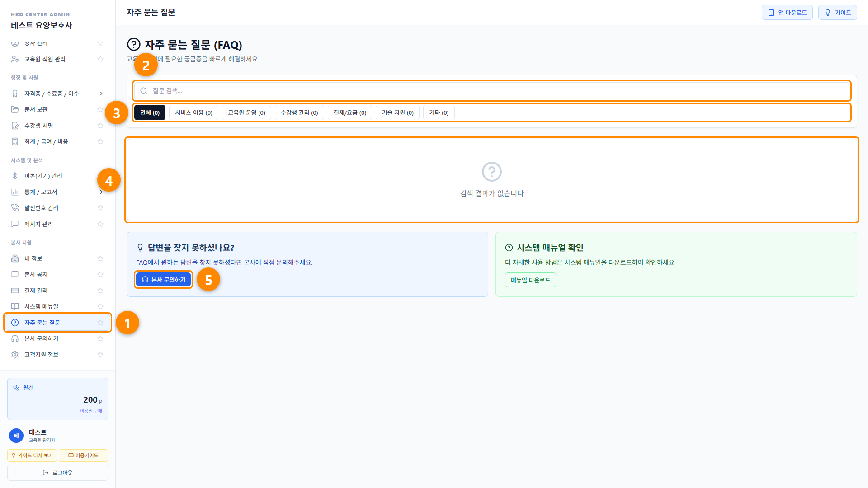The height and width of the screenshot is (488, 868).
Task: Click the 자격증 award ribbon icon
Action: [x=15, y=94]
